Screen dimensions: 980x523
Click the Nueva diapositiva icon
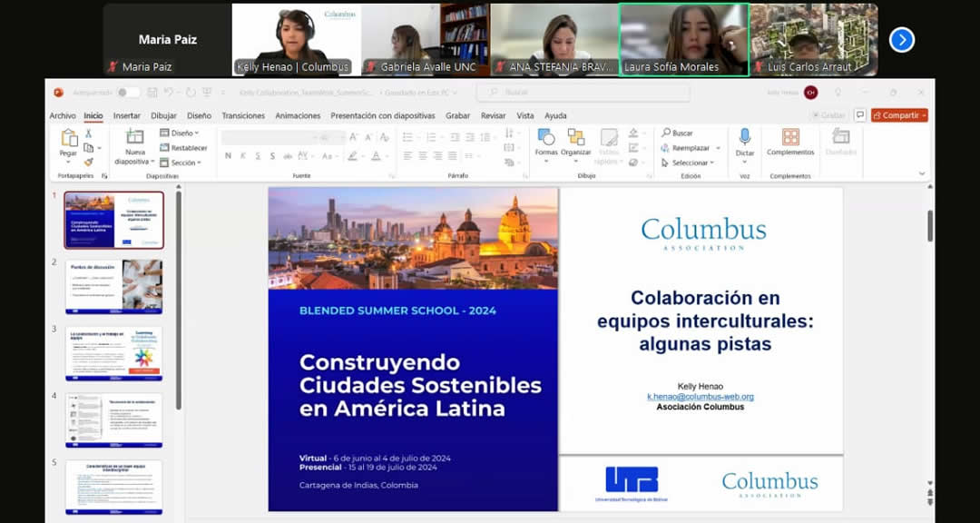pos(135,138)
